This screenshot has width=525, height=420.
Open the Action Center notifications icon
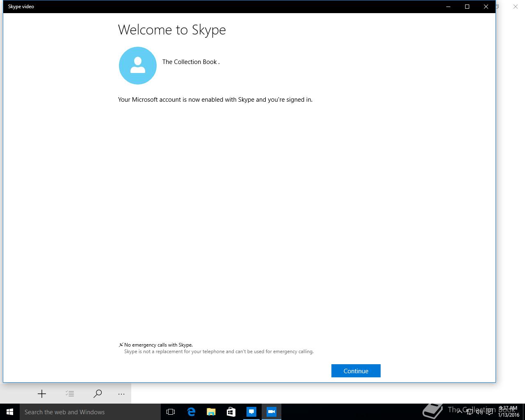click(489, 412)
